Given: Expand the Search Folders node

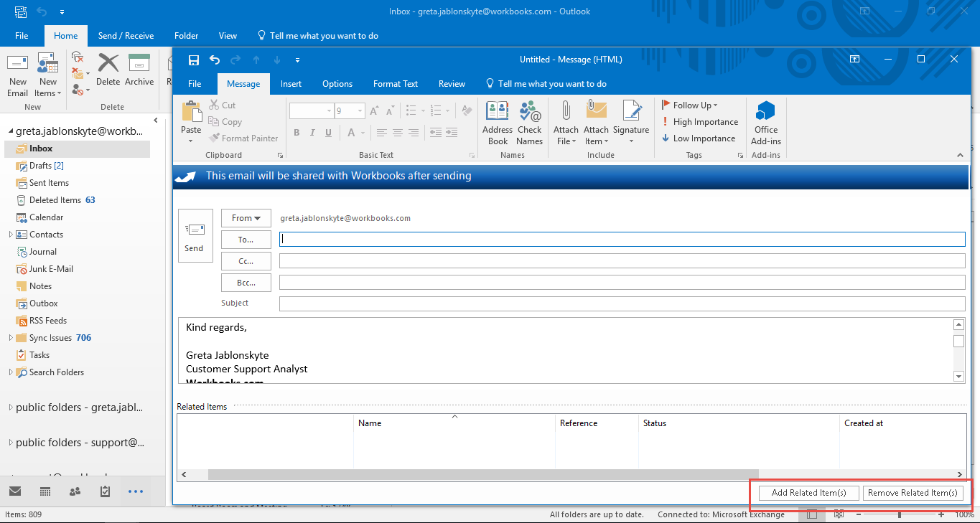Looking at the screenshot, I should click(10, 372).
